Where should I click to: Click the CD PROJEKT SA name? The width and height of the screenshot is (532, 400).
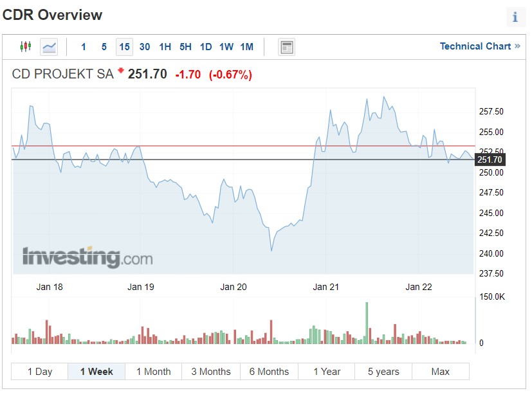(63, 74)
